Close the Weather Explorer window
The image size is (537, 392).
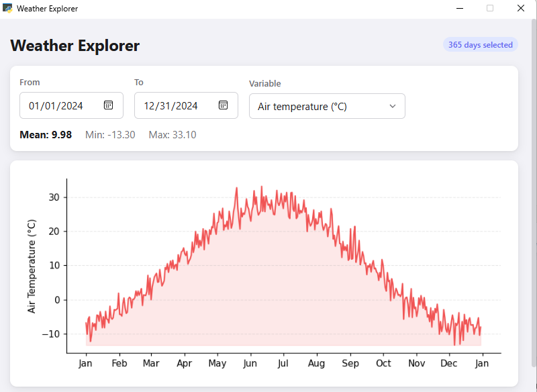tap(521, 8)
